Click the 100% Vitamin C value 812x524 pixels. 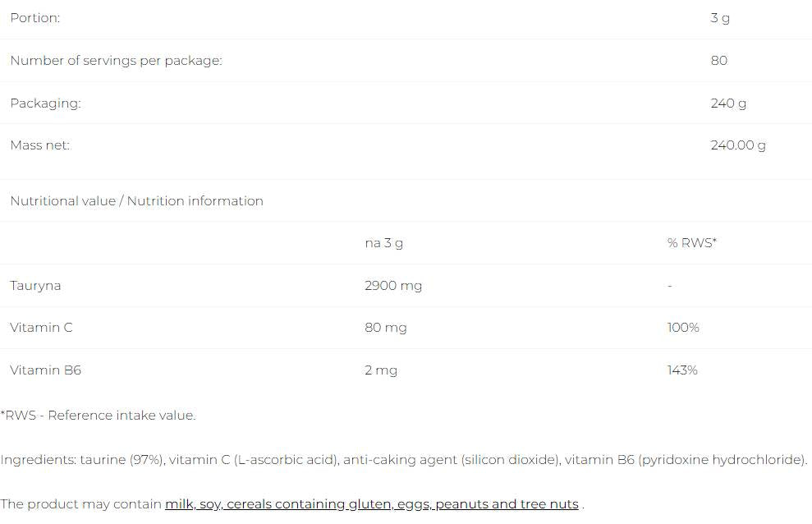point(683,328)
